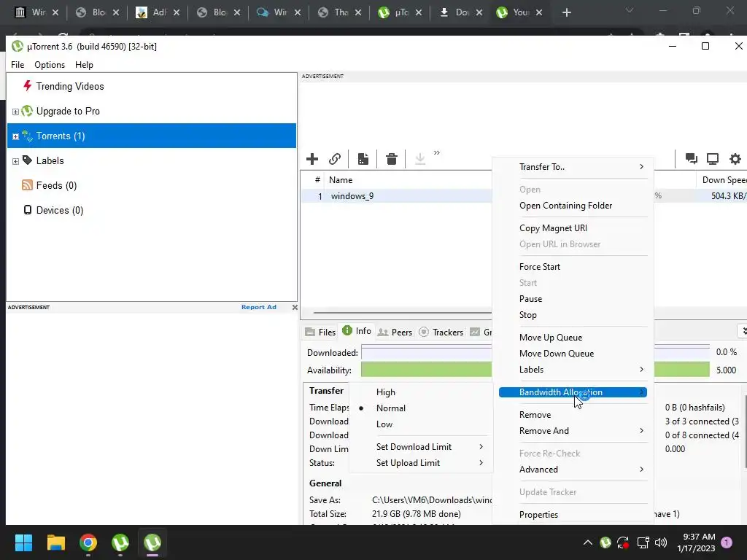Screen dimensions: 747x560
Task: Open Feeds (0) in sidebar
Action: coord(56,185)
